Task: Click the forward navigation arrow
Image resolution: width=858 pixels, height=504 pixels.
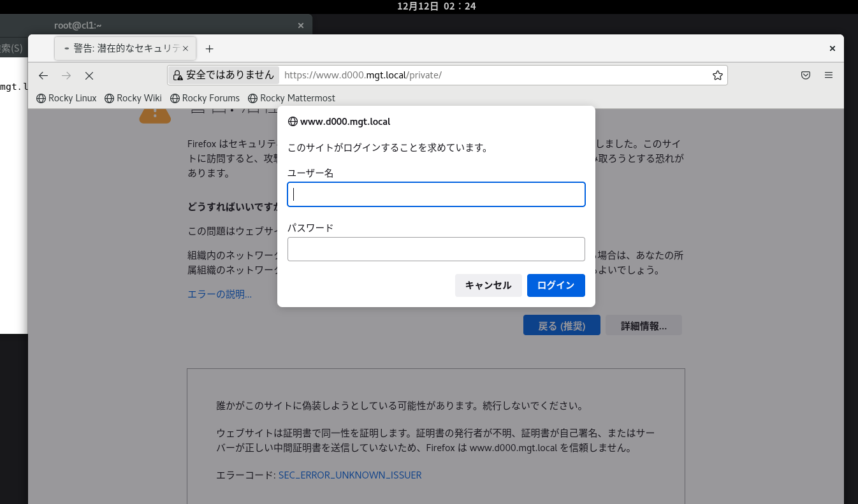Action: tap(66, 75)
